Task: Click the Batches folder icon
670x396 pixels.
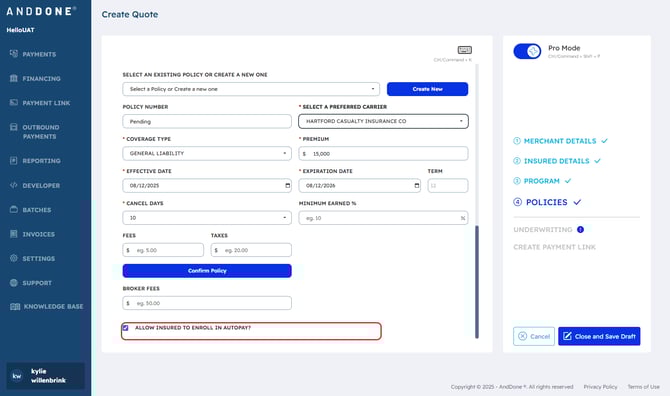Action: [14, 209]
